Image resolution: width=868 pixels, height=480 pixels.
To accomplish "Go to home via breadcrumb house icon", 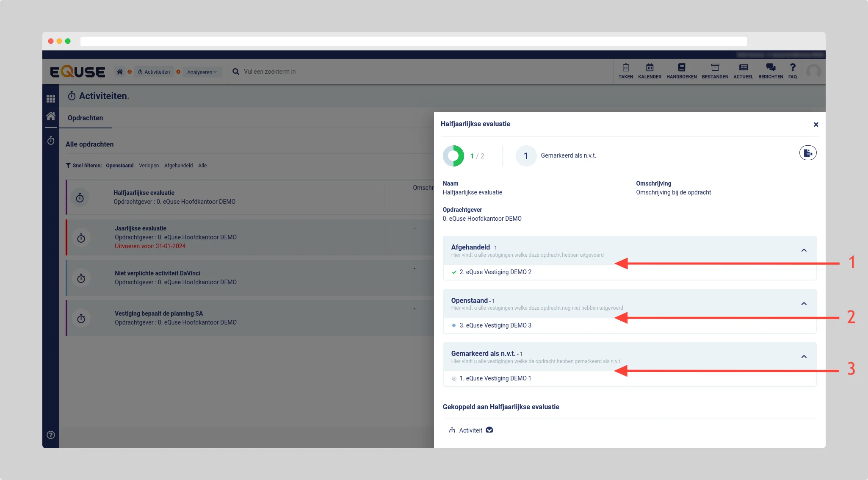I will coord(120,72).
